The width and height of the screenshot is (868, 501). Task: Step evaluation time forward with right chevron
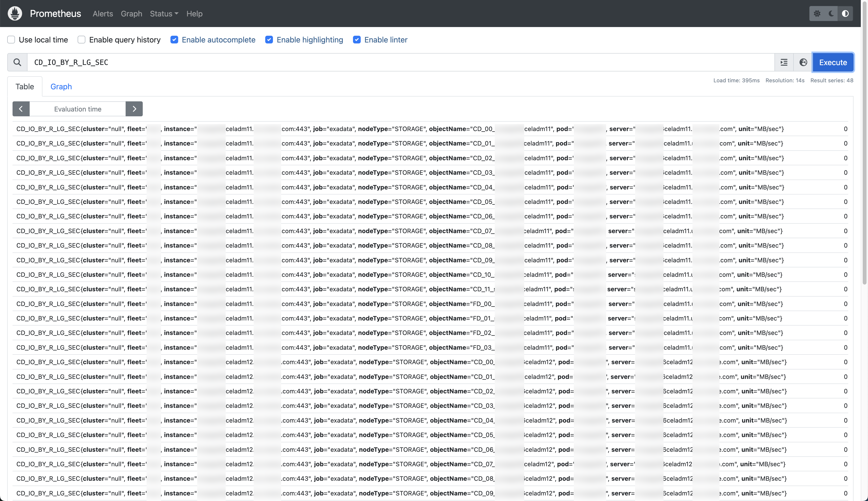(x=134, y=109)
